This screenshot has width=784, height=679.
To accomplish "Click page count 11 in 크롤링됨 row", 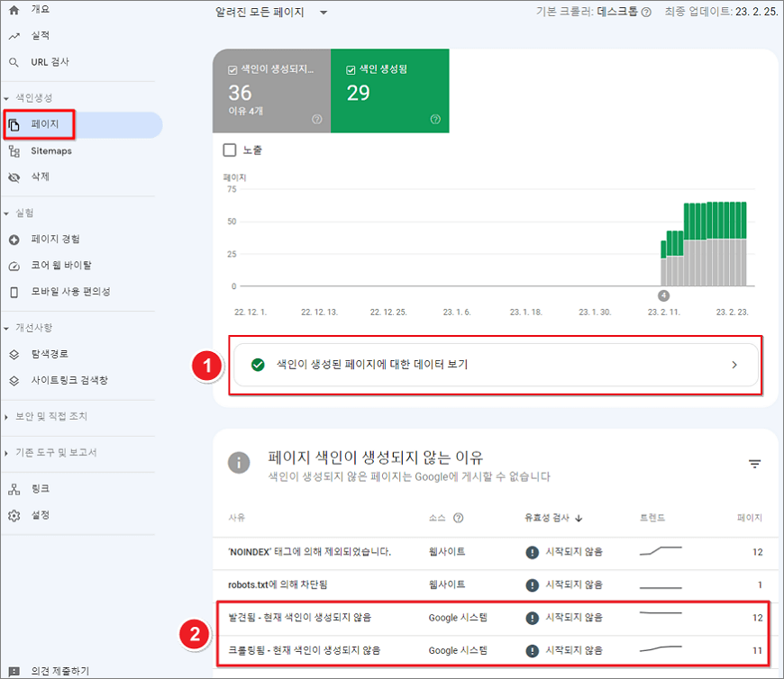I will click(758, 651).
